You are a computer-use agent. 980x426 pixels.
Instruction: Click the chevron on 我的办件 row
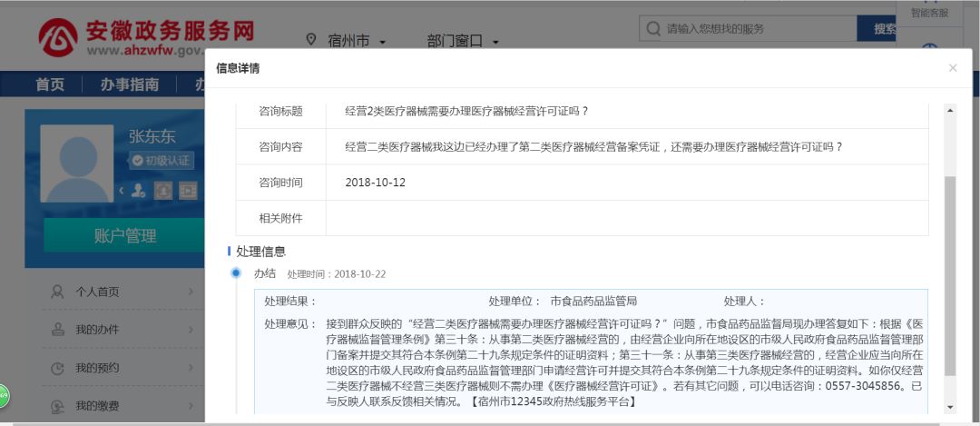[191, 330]
